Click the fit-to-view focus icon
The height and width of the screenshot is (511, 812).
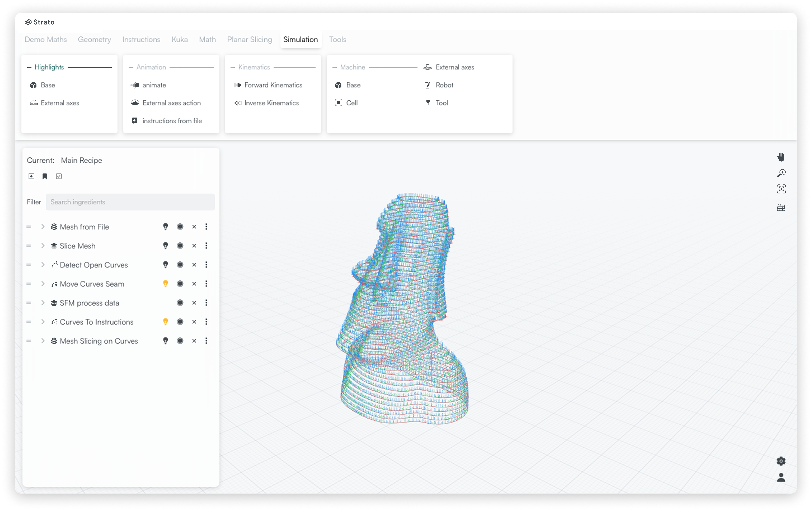(x=781, y=189)
